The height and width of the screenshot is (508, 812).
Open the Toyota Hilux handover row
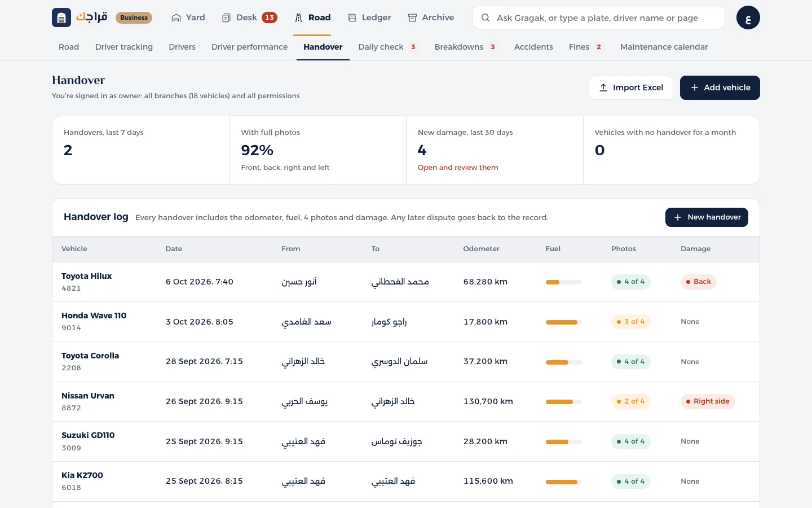pos(406,282)
